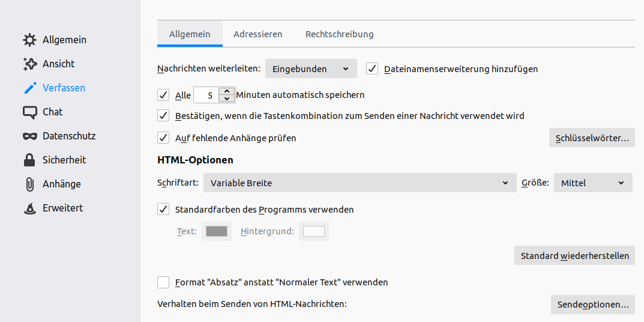This screenshot has height=322, width=644.
Task: Open Anhänge via the paperclip icon
Action: point(29,184)
